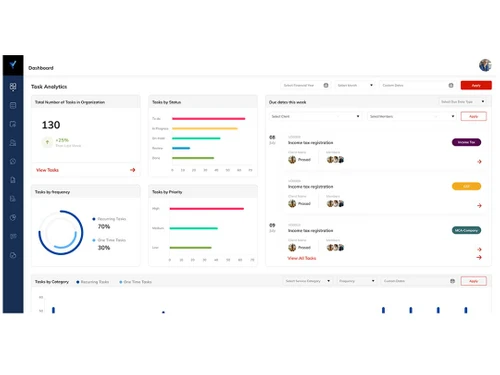Click Custom Dates field in Tasks by Category
500x375 pixels.
419,281
